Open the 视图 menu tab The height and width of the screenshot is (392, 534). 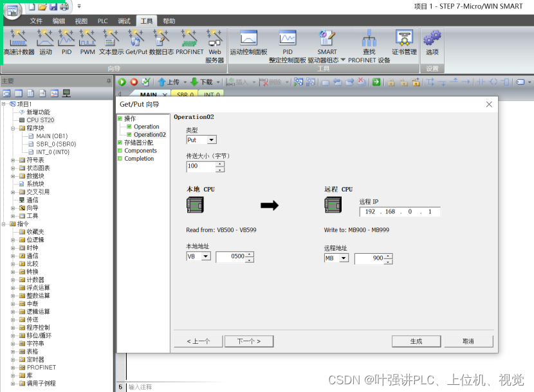tap(81, 21)
